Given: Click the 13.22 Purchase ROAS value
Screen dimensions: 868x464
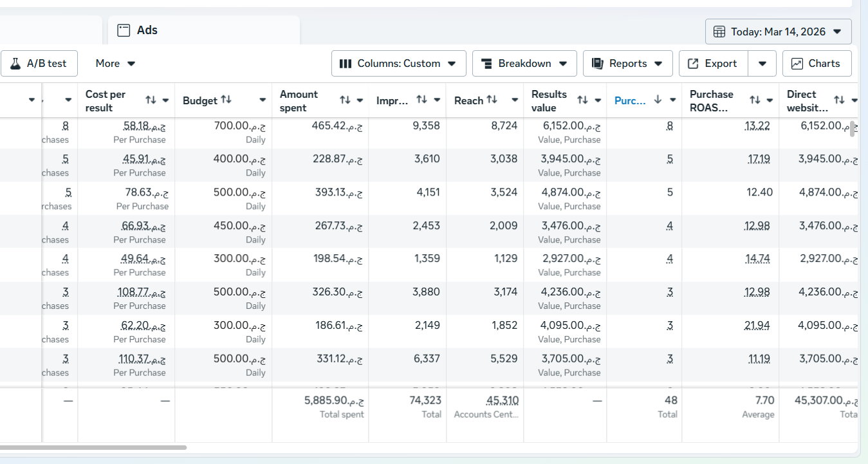Looking at the screenshot, I should pos(757,126).
